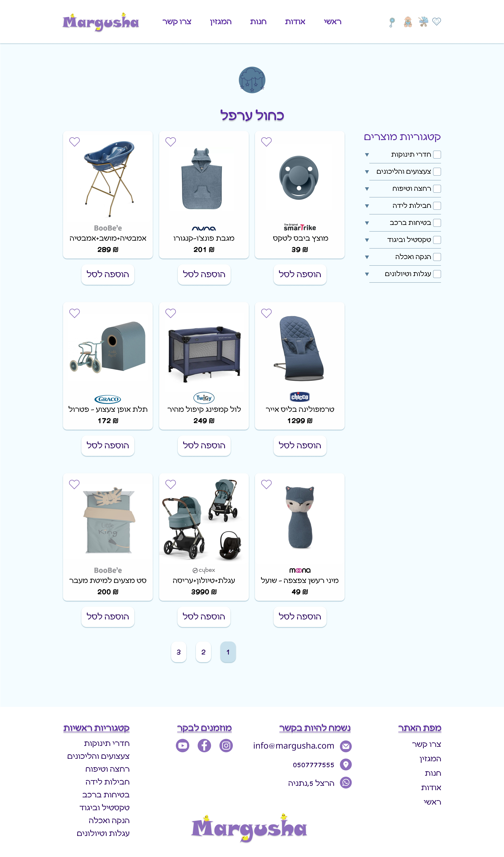
Task: Add the nuna poncho towel to cart
Action: click(x=204, y=274)
